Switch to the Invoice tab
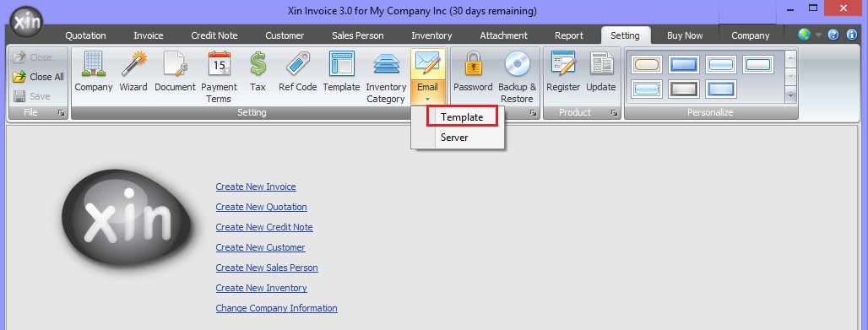Image resolution: width=868 pixels, height=330 pixels. click(149, 35)
